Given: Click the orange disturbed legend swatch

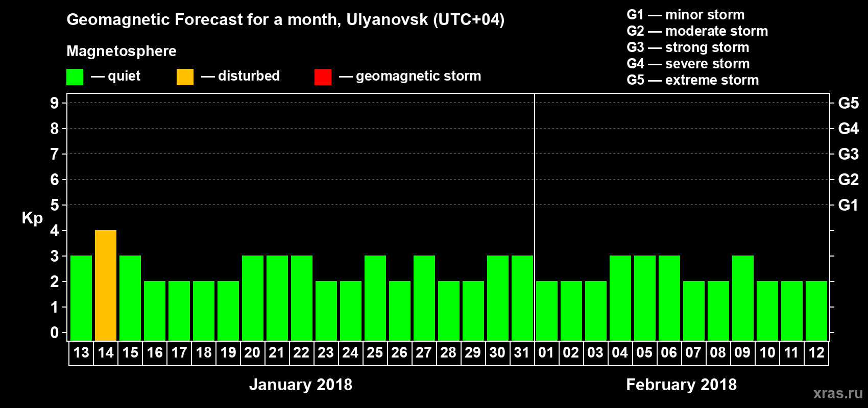Looking at the screenshot, I should 185,77.
